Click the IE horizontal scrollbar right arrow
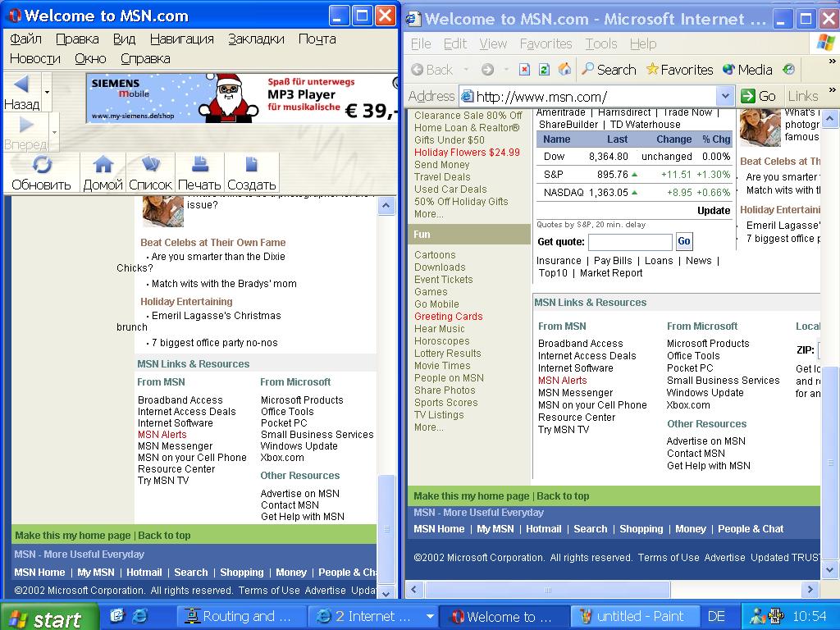Image resolution: width=840 pixels, height=630 pixels. 810,589
